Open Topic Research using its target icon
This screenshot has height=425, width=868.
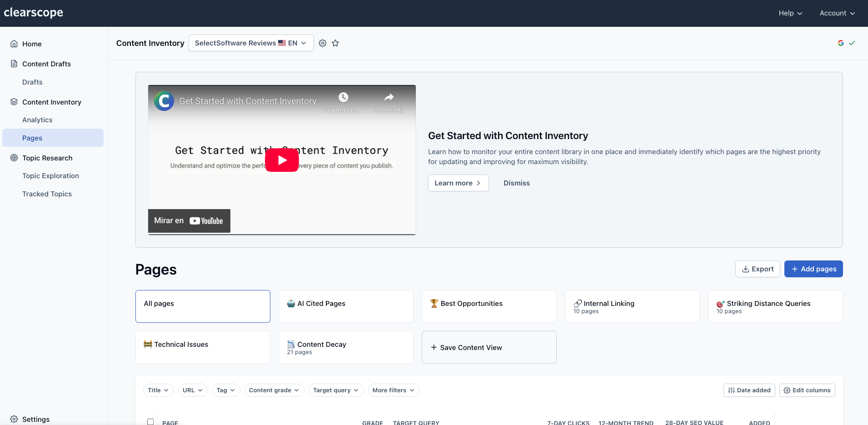tap(14, 158)
